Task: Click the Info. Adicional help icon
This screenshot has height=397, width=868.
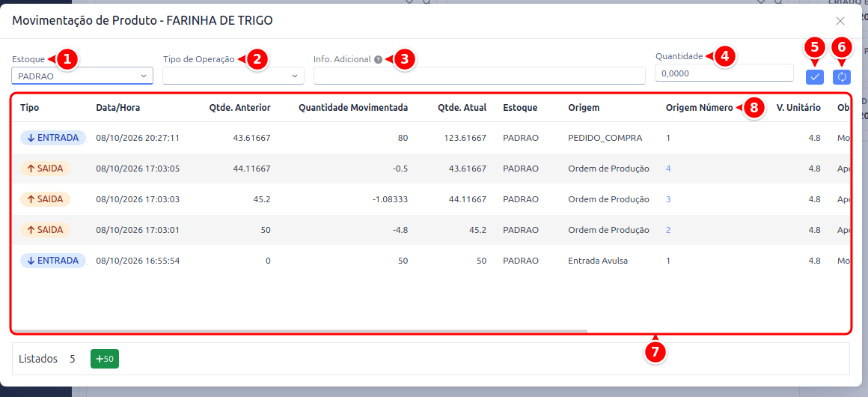Action: [x=378, y=59]
